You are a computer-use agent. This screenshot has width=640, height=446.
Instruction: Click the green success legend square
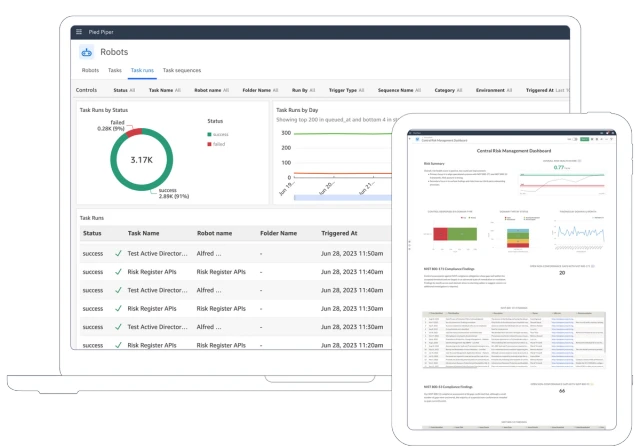[209, 134]
